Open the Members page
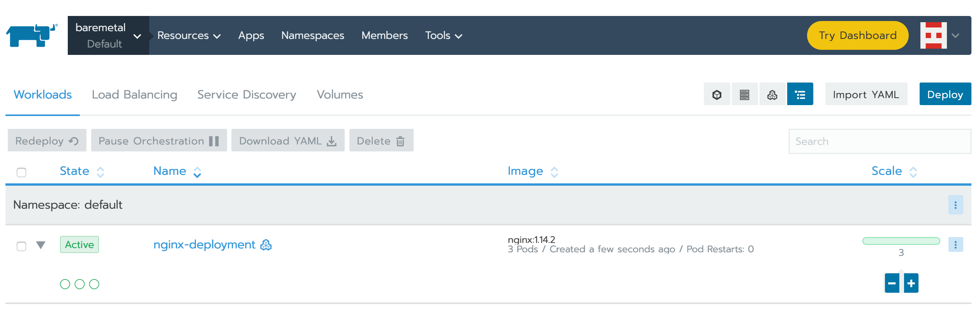Viewport: 980px width, 327px height. (384, 35)
